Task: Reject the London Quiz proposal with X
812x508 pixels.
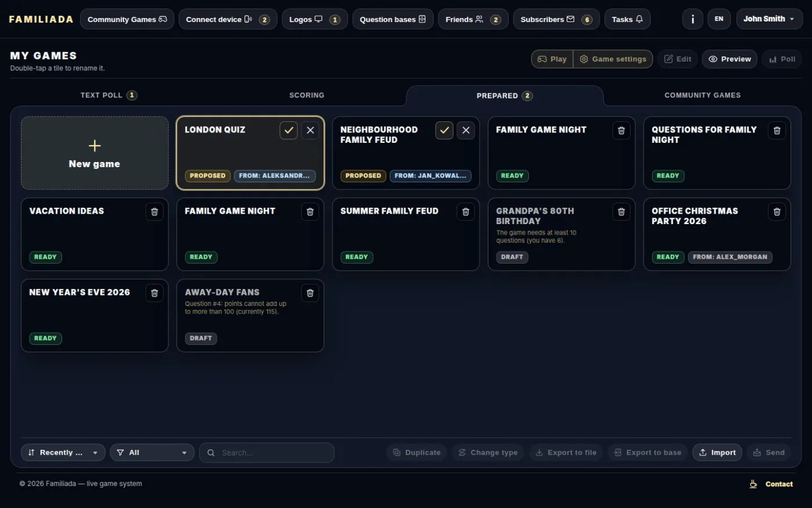Action: [310, 131]
